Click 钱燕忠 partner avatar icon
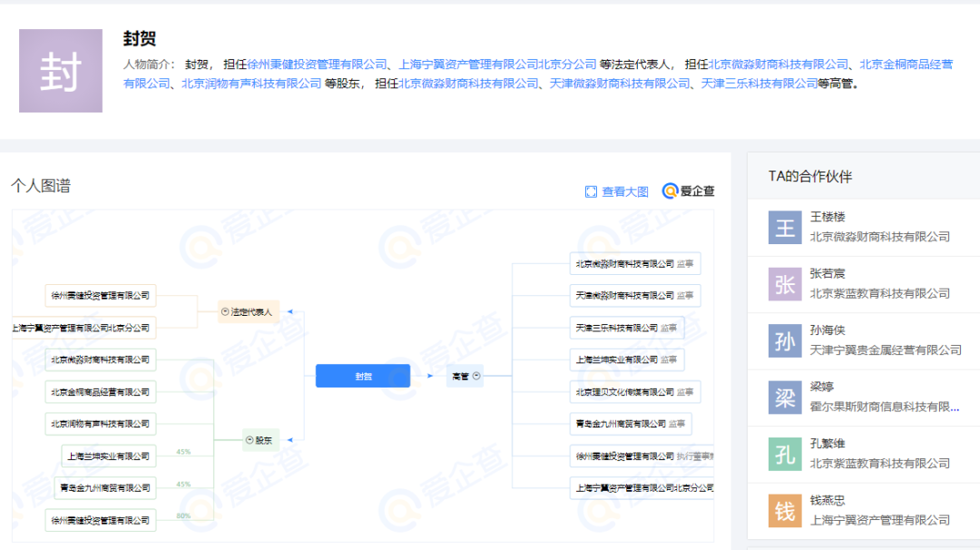Image resolution: width=980 pixels, height=550 pixels. tap(785, 511)
